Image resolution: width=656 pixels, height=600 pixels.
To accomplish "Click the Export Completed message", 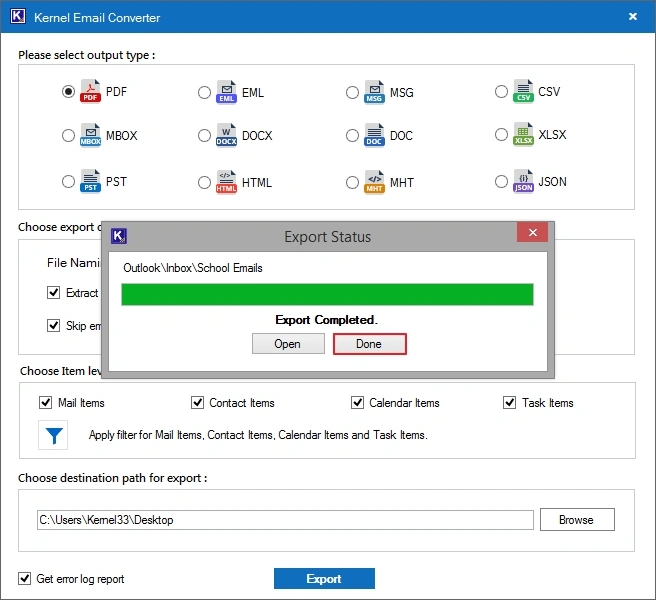I will 326,320.
